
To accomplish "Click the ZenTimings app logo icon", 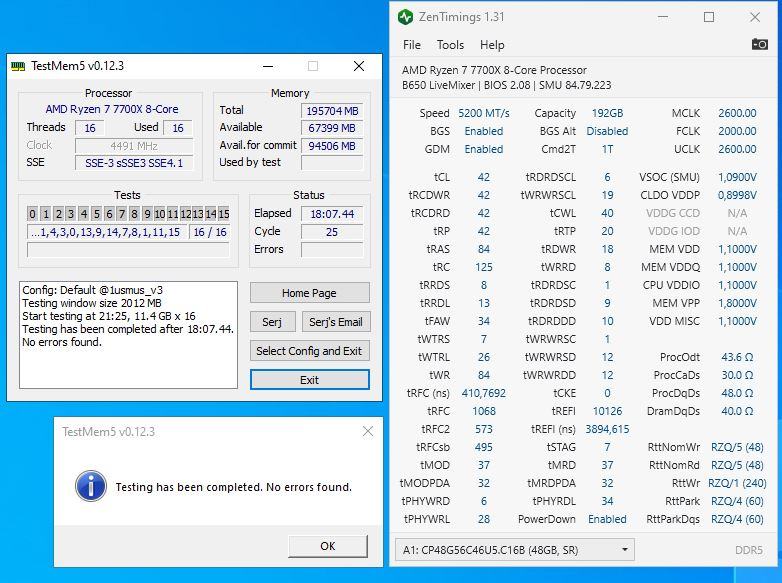I will (405, 17).
